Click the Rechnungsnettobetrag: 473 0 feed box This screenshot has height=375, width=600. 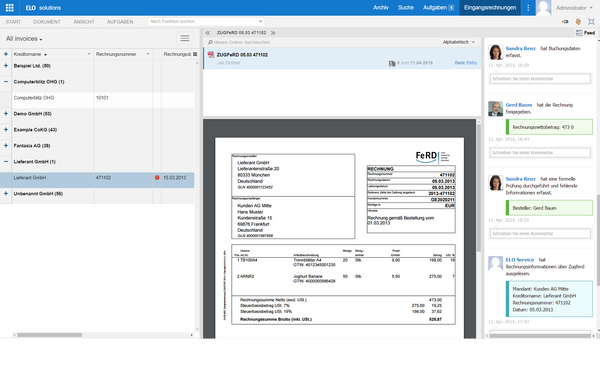(x=549, y=127)
